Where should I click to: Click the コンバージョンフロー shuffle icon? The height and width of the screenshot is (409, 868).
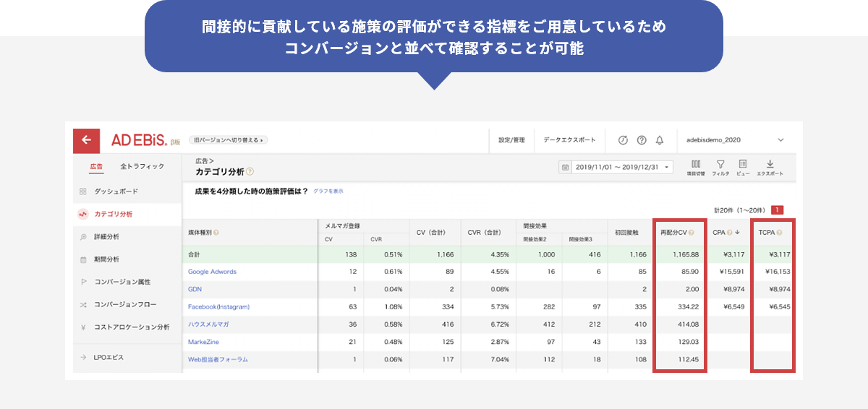point(82,305)
